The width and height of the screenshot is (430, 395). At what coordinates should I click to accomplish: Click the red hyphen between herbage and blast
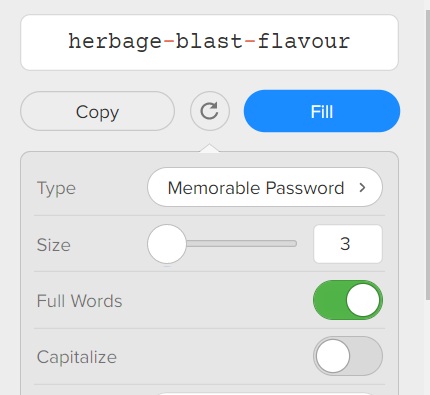169,41
